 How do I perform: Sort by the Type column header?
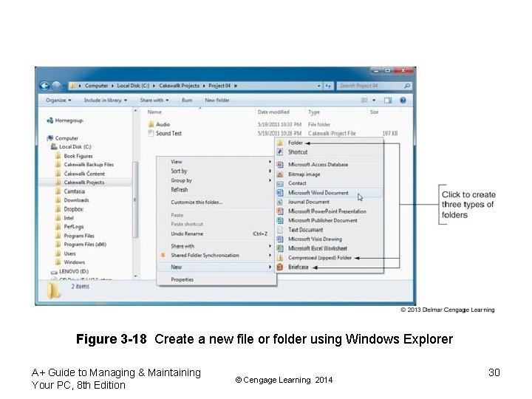[314, 112]
